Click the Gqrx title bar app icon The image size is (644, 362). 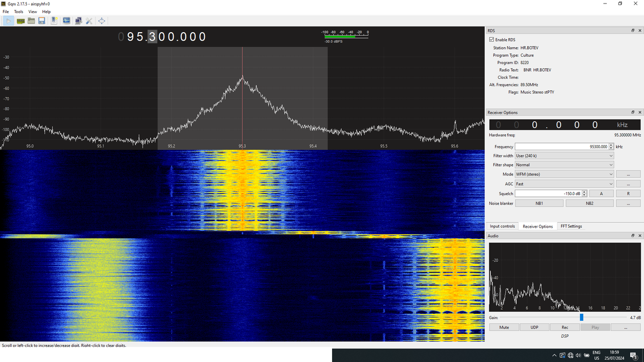[4, 4]
